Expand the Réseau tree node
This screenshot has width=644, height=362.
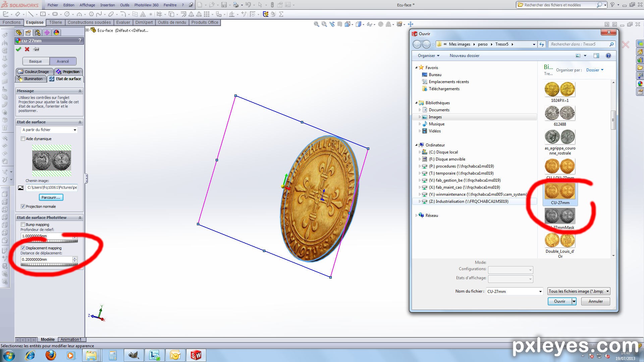click(416, 216)
